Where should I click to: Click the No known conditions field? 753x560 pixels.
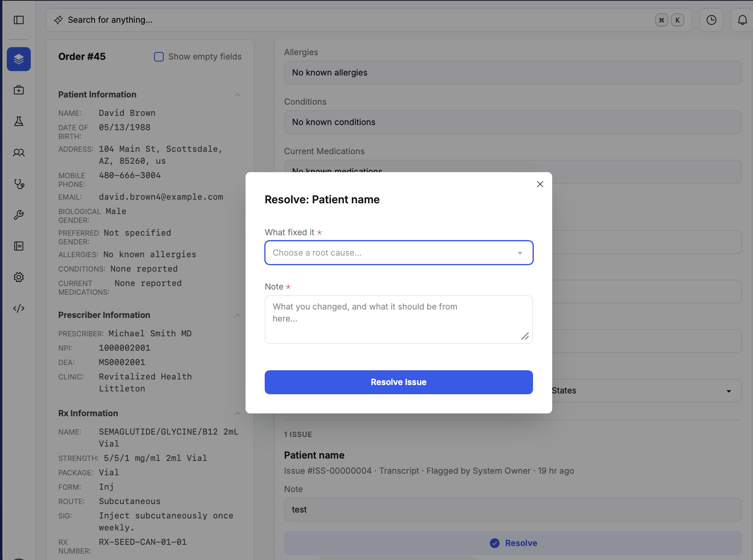pos(513,122)
